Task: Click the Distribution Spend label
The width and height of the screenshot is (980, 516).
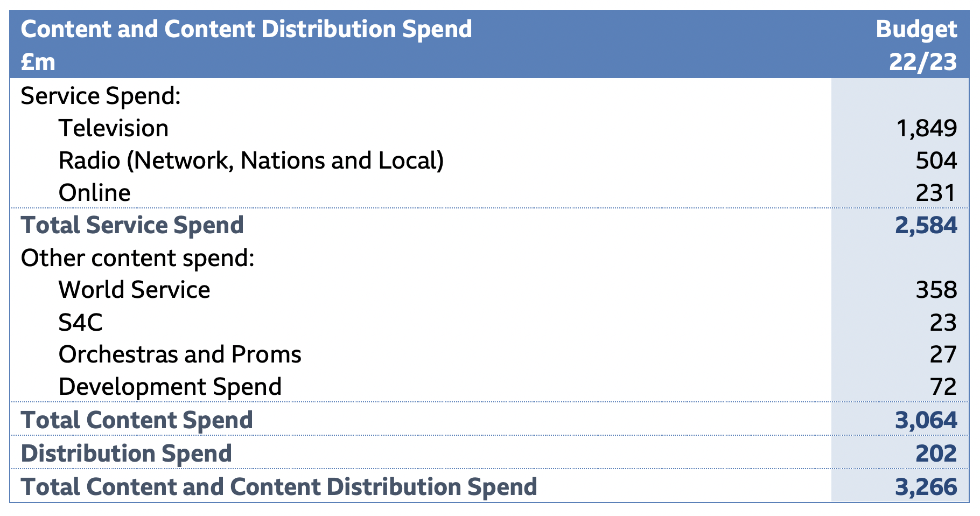Action: pyautogui.click(x=126, y=454)
